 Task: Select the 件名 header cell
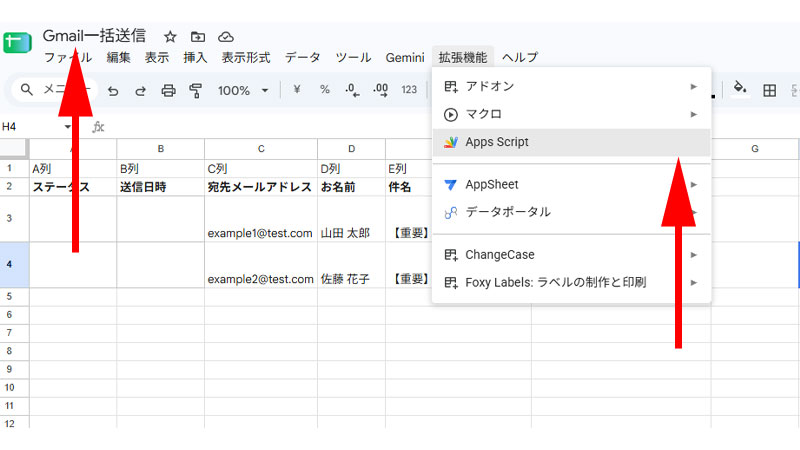point(409,187)
